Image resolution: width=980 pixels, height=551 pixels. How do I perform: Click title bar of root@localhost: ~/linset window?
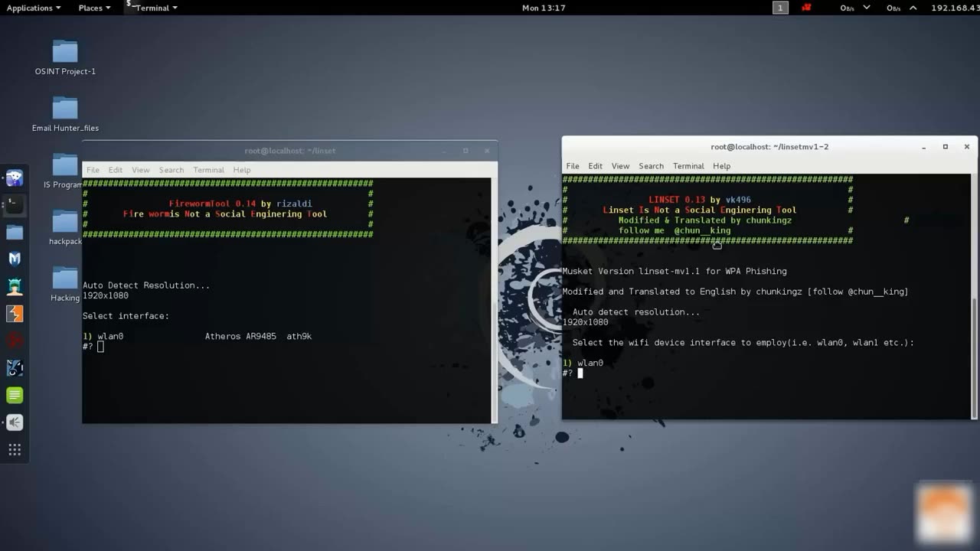tap(289, 151)
